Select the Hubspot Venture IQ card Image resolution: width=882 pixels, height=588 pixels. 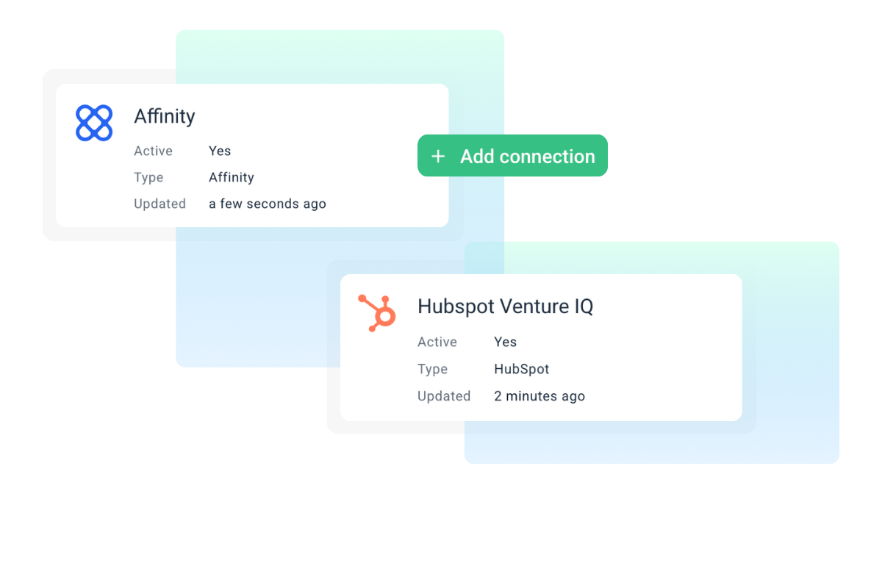[541, 348]
